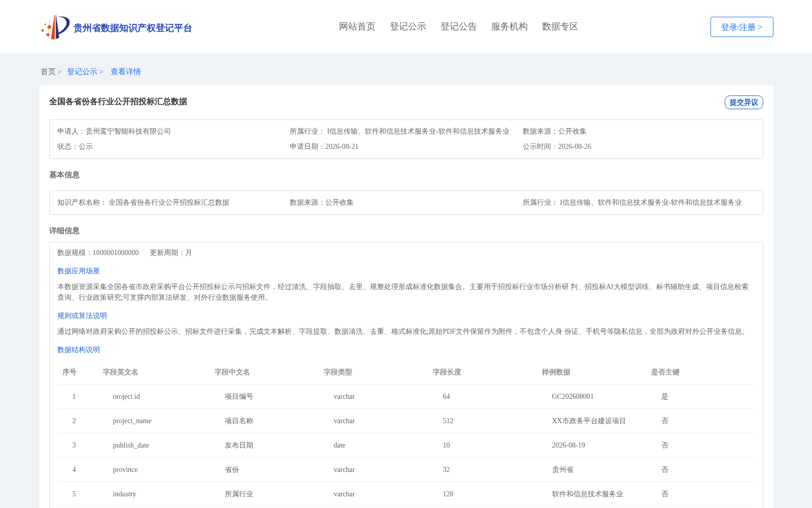Click field length 512 cell
Viewport: 812px width, 508px height.
tap(448, 421)
